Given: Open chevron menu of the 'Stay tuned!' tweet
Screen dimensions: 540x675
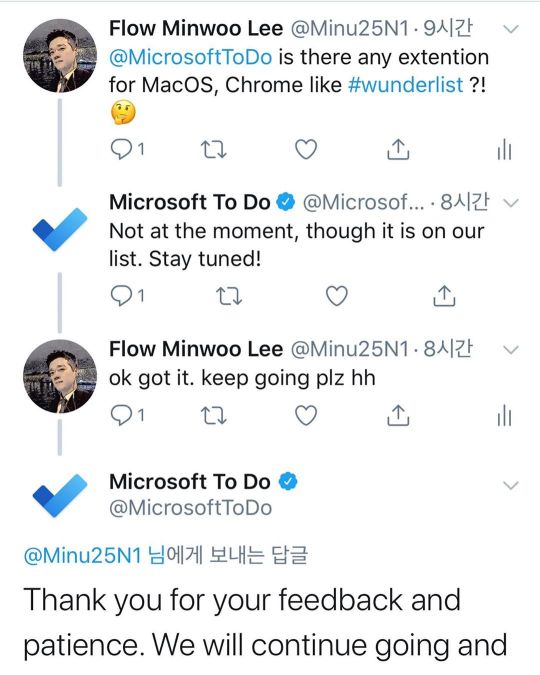Looking at the screenshot, I should click(511, 203).
